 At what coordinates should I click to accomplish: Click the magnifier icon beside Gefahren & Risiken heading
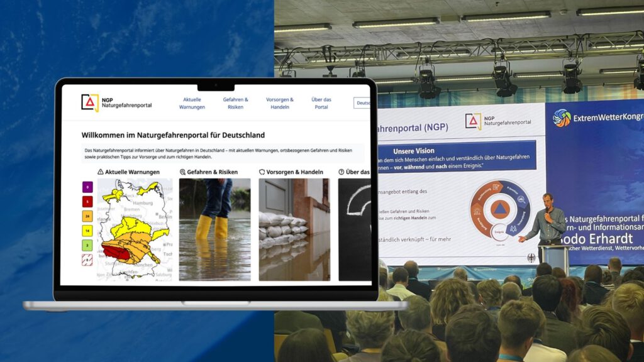click(x=183, y=172)
